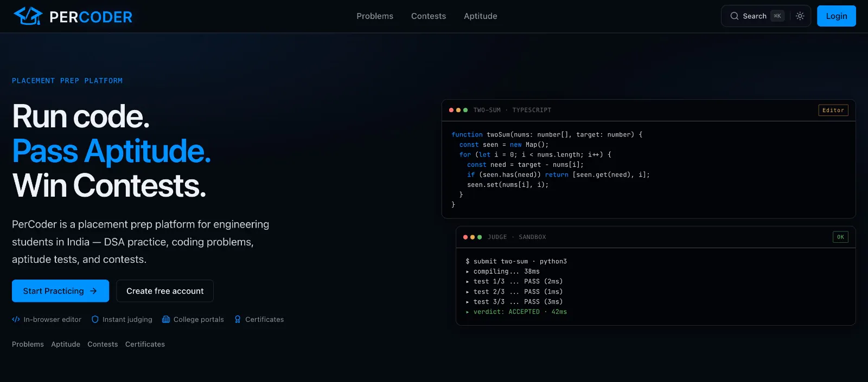Click the PerCoder description paragraph
Viewport: 868px width, 382px height.
pyautogui.click(x=141, y=242)
